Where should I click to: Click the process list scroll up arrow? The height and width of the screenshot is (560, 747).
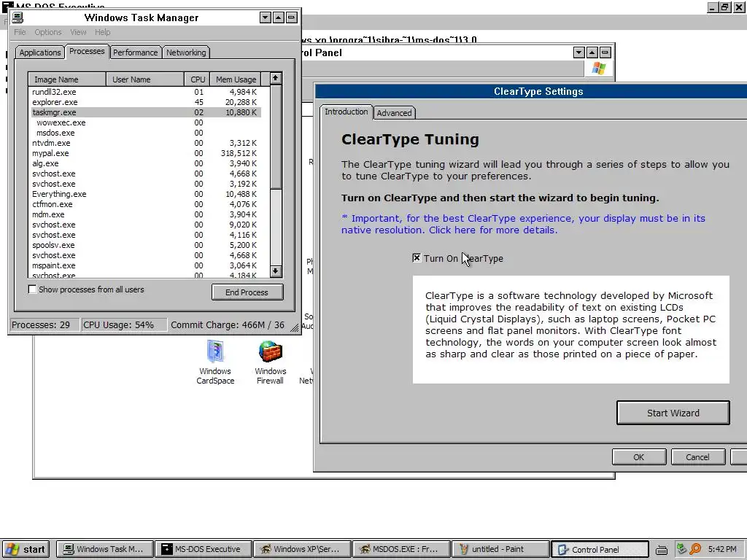point(275,78)
